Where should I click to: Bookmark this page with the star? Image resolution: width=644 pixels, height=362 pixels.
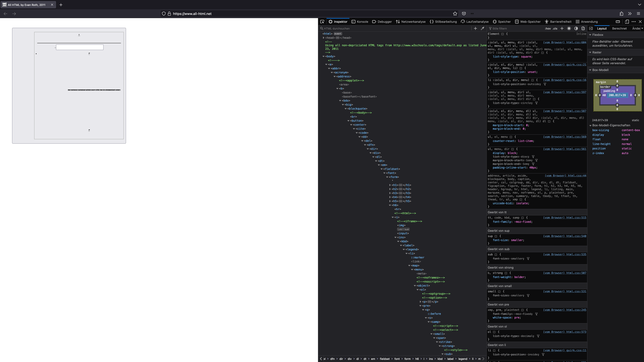click(455, 14)
